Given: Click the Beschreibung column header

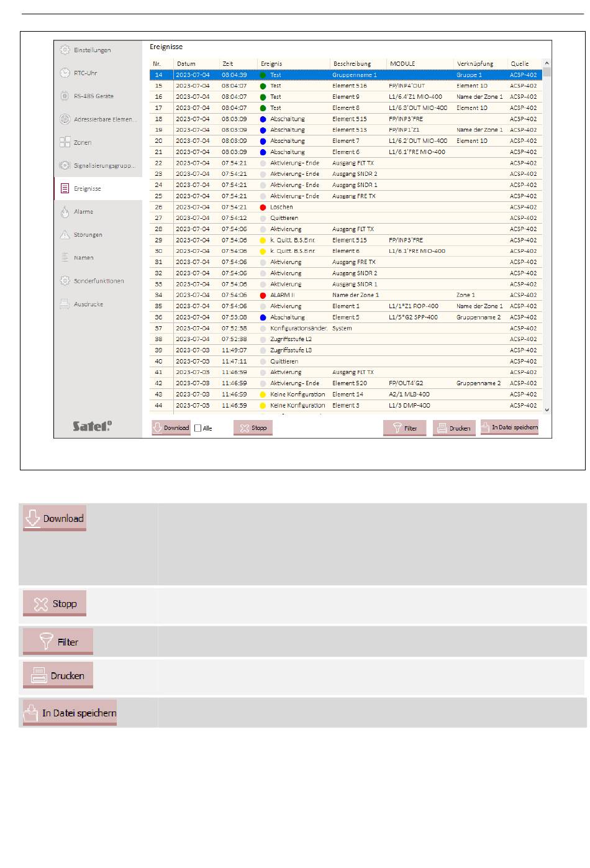Looking at the screenshot, I should (x=358, y=63).
